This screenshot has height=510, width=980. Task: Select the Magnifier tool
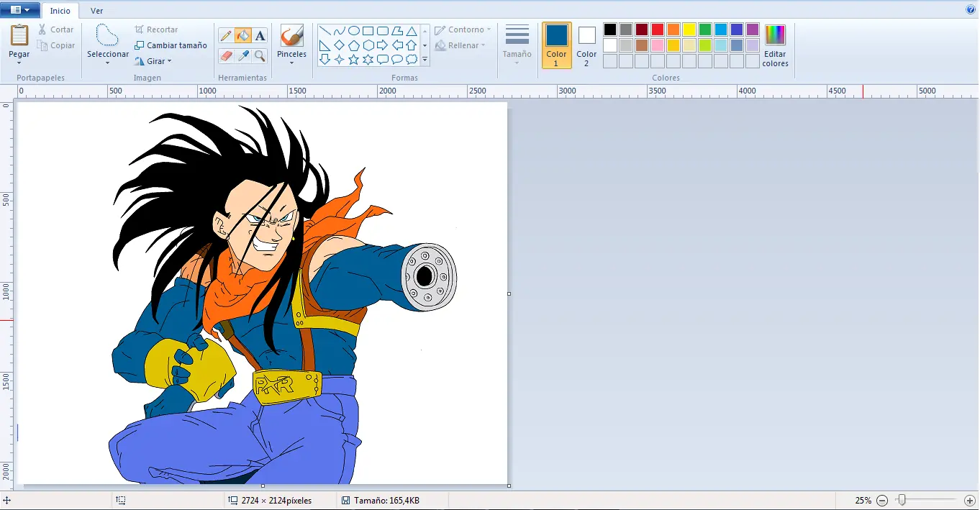click(260, 55)
